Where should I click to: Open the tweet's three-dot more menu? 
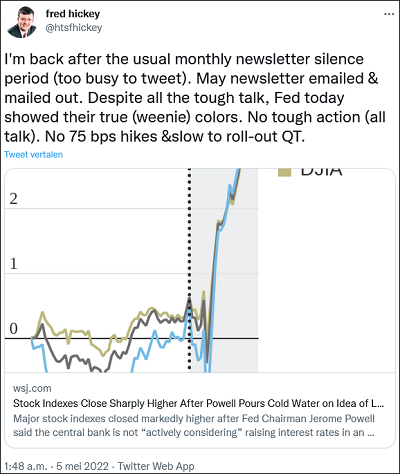click(x=389, y=14)
